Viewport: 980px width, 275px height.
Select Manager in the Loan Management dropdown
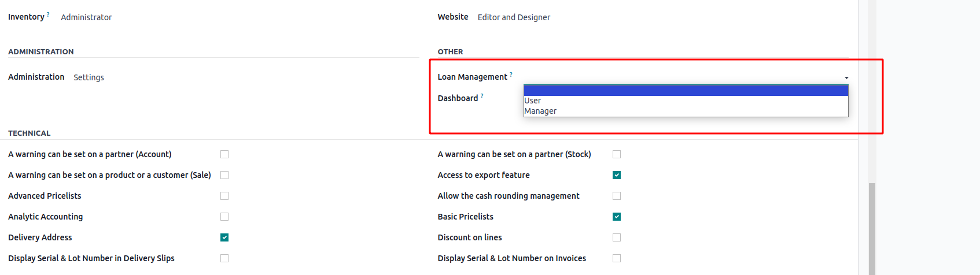click(x=540, y=111)
